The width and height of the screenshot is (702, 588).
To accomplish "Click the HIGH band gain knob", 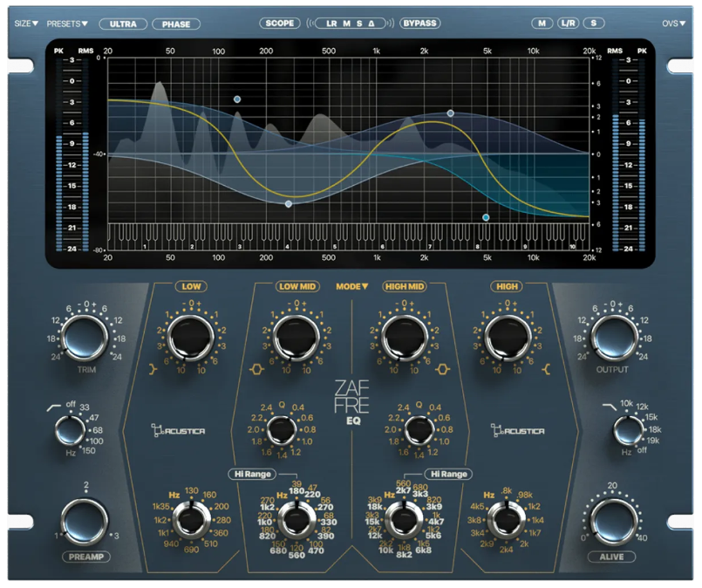I will point(508,338).
